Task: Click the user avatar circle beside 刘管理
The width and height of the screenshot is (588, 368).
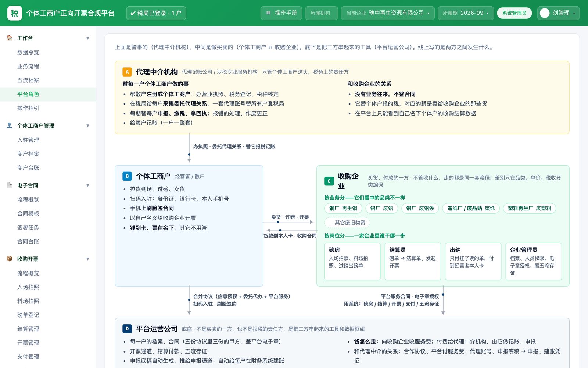Action: coord(545,13)
